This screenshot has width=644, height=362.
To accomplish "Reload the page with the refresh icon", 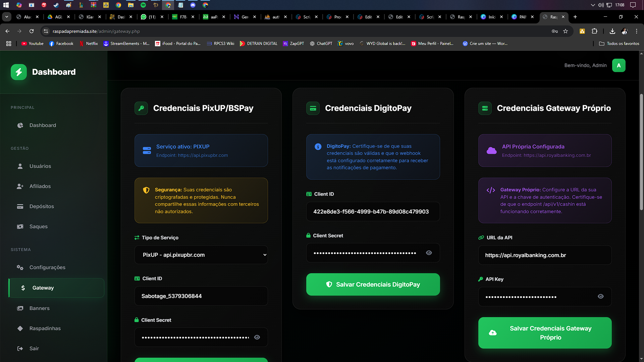I will [32, 31].
